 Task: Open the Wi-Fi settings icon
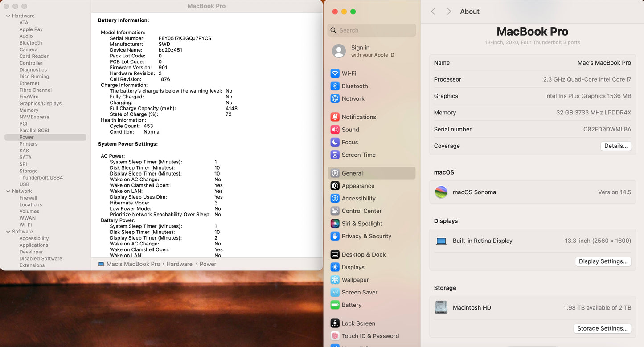[335, 73]
